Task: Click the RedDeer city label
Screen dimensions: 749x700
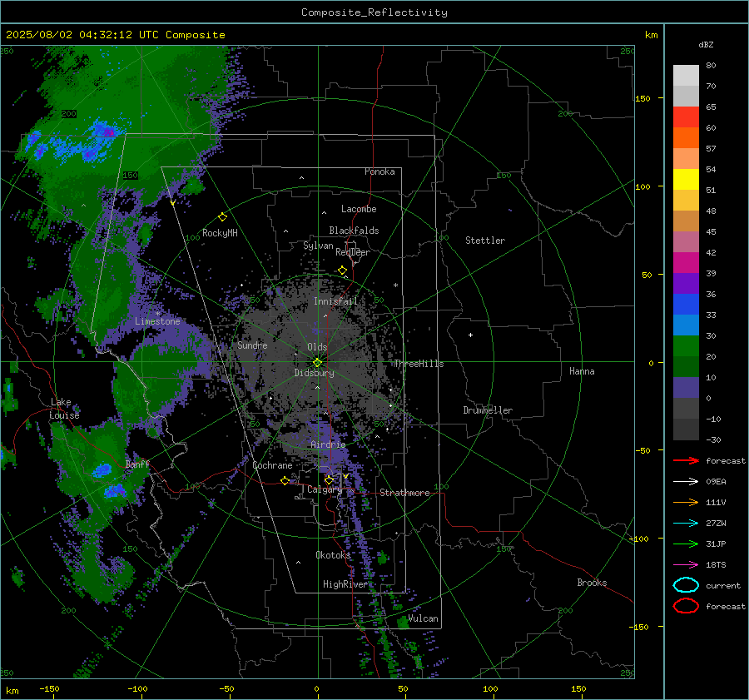Action: coord(353,252)
